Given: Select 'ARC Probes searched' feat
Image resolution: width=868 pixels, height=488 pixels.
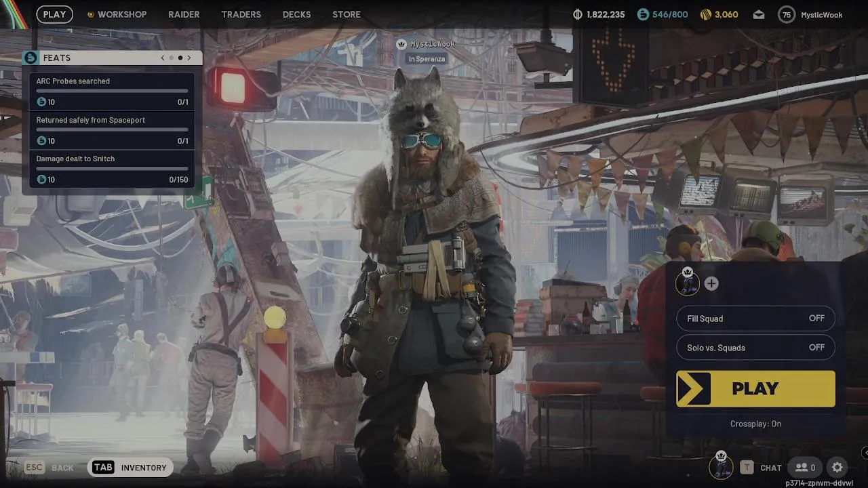Looking at the screenshot, I should tap(112, 91).
